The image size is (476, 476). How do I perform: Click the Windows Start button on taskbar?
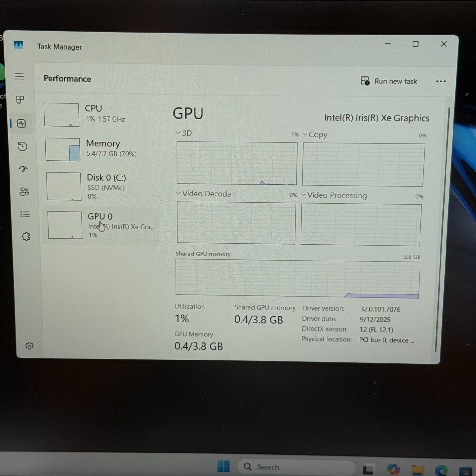pyautogui.click(x=224, y=466)
